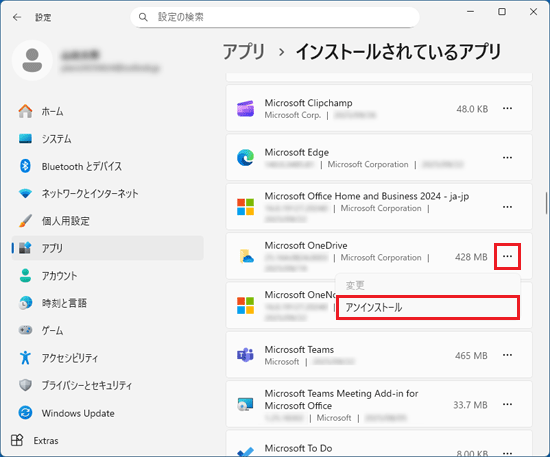This screenshot has height=457, width=550.
Task: Select Windows Update label
Action: click(x=78, y=413)
